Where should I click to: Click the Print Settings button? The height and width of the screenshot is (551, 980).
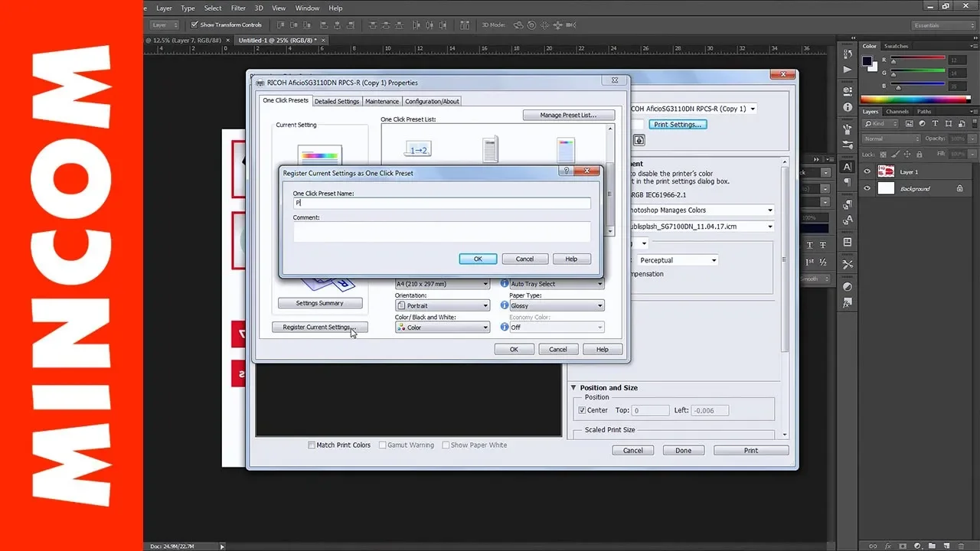click(x=678, y=124)
